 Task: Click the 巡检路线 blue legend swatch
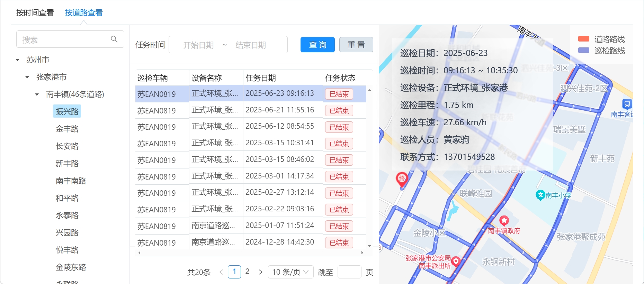tap(584, 50)
